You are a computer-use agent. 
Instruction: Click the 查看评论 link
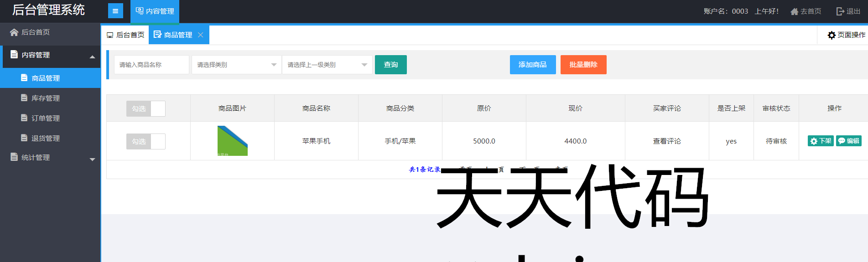[x=666, y=141]
